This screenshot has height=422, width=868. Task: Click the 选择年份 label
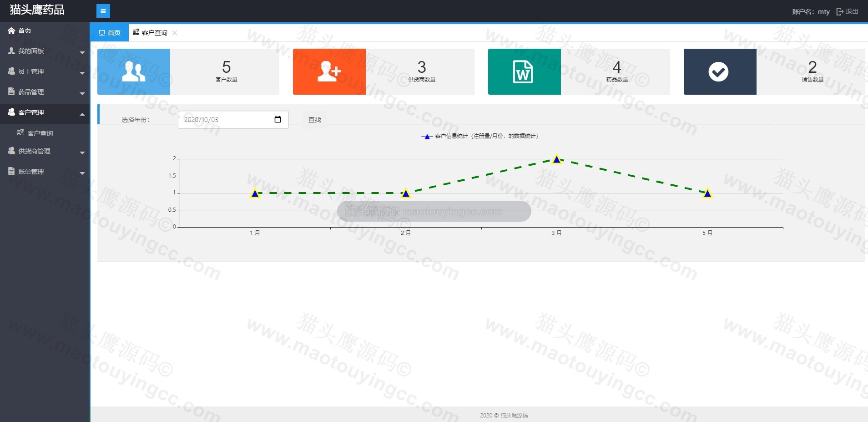(135, 120)
